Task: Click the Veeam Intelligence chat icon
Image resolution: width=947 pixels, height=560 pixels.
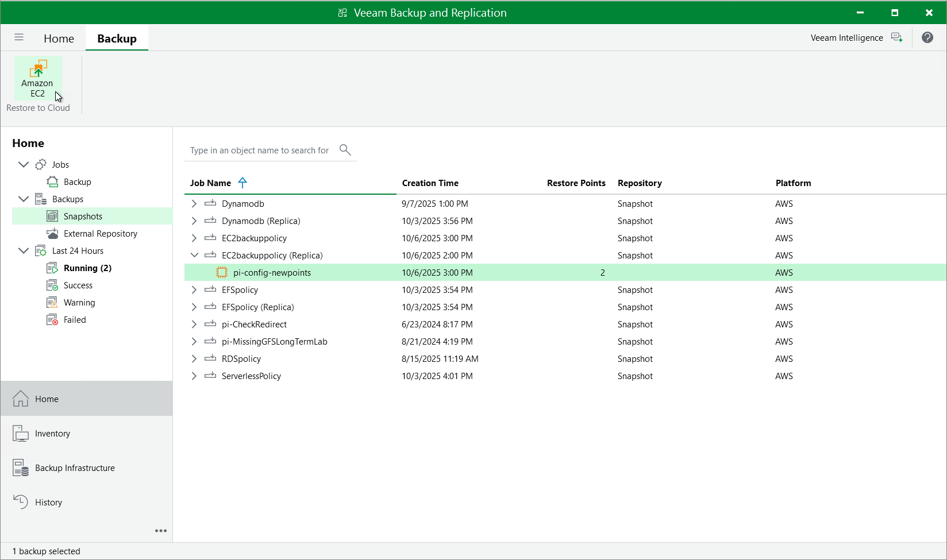Action: [x=896, y=37]
